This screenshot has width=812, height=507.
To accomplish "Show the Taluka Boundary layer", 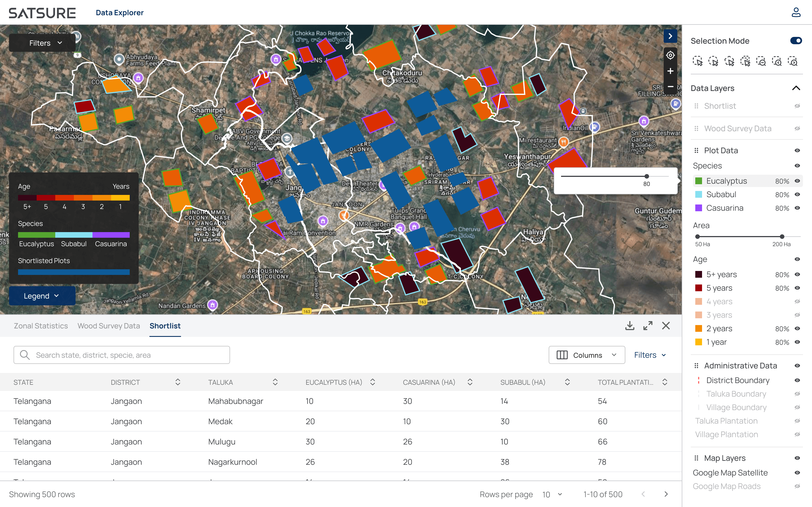I will tap(797, 394).
